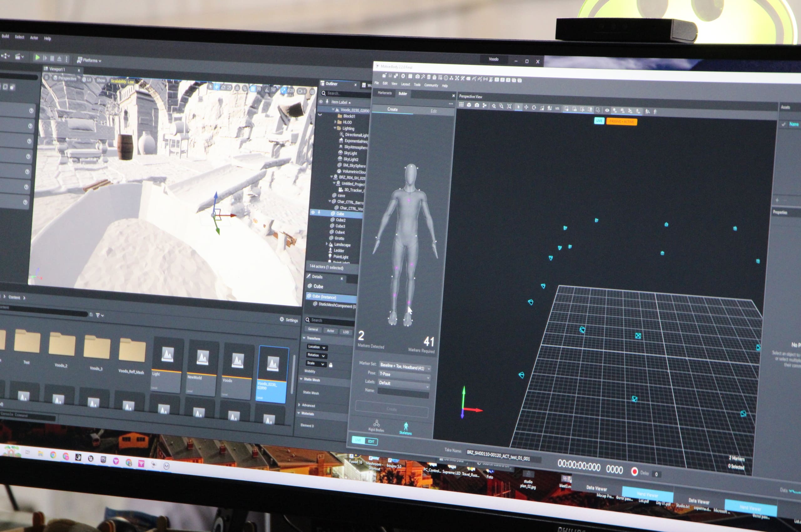
Task: Open the File menu in Motive
Action: 377,83
